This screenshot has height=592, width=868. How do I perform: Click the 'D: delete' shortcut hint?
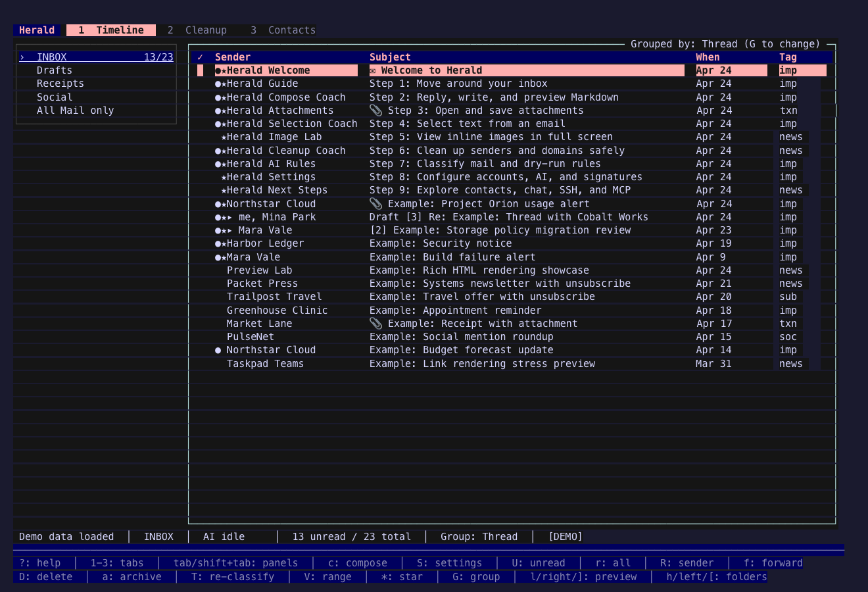(x=46, y=577)
